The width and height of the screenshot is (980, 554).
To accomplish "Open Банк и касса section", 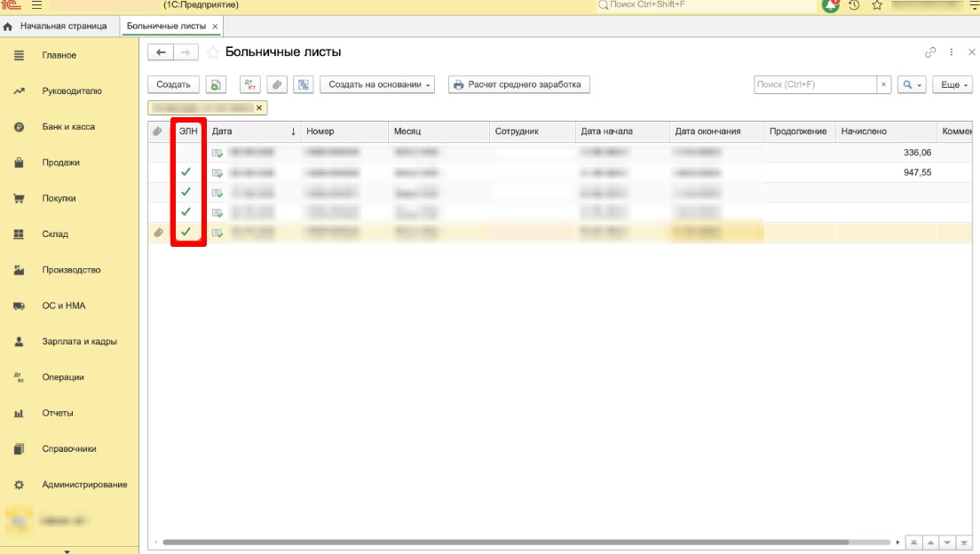I will [x=67, y=127].
